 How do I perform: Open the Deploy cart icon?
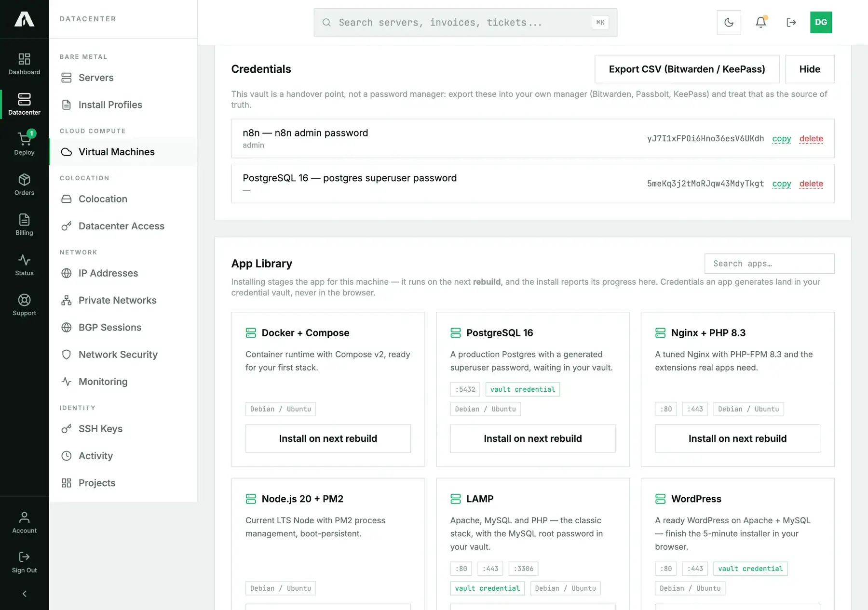point(24,144)
